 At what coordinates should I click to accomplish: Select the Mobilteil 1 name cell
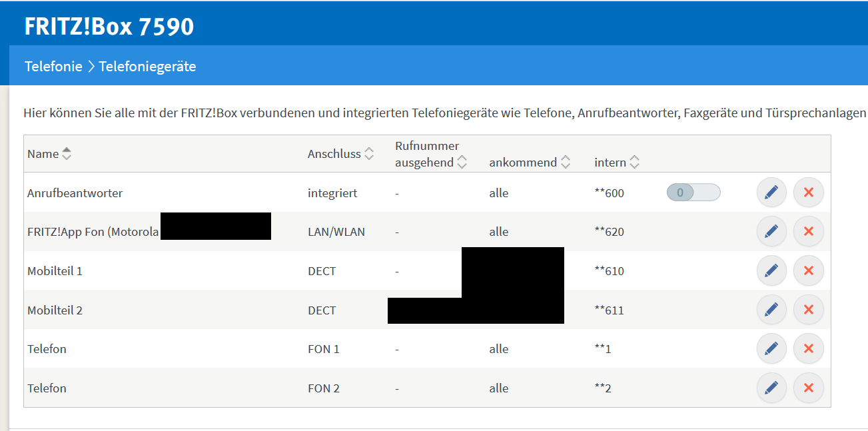(55, 271)
